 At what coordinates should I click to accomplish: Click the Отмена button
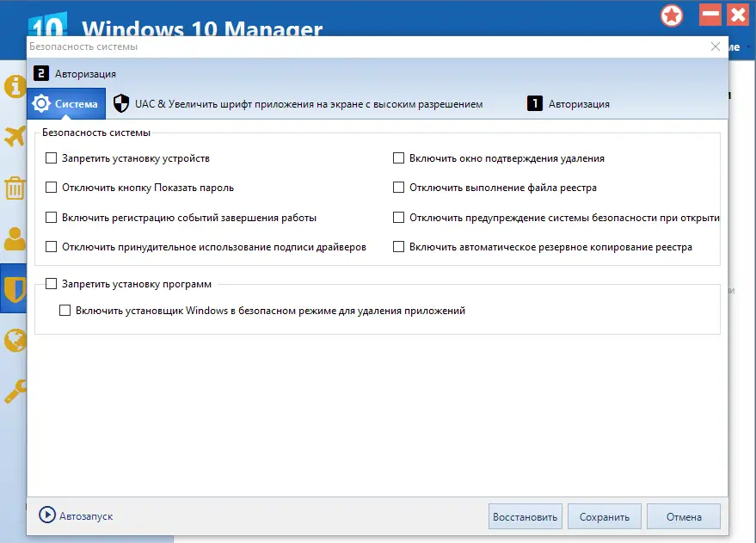[x=684, y=516]
